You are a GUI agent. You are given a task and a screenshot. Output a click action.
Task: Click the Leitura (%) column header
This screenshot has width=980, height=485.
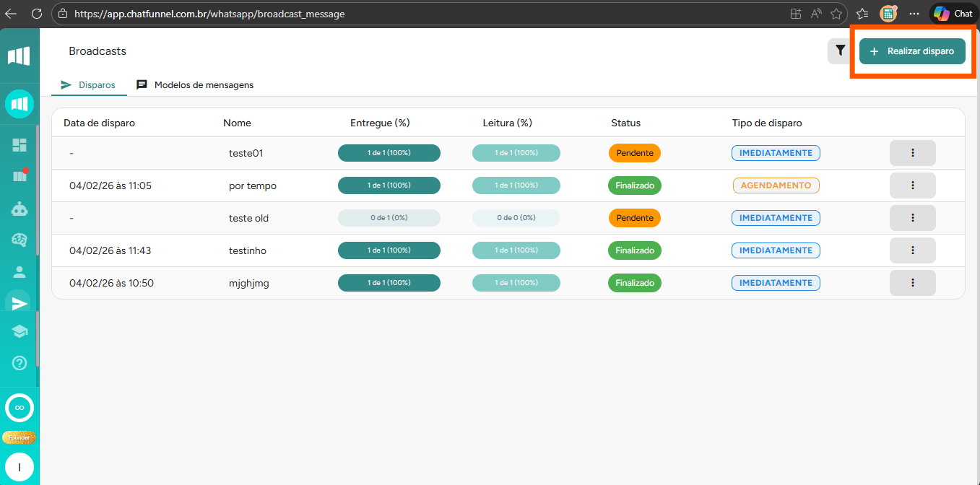[x=508, y=123]
